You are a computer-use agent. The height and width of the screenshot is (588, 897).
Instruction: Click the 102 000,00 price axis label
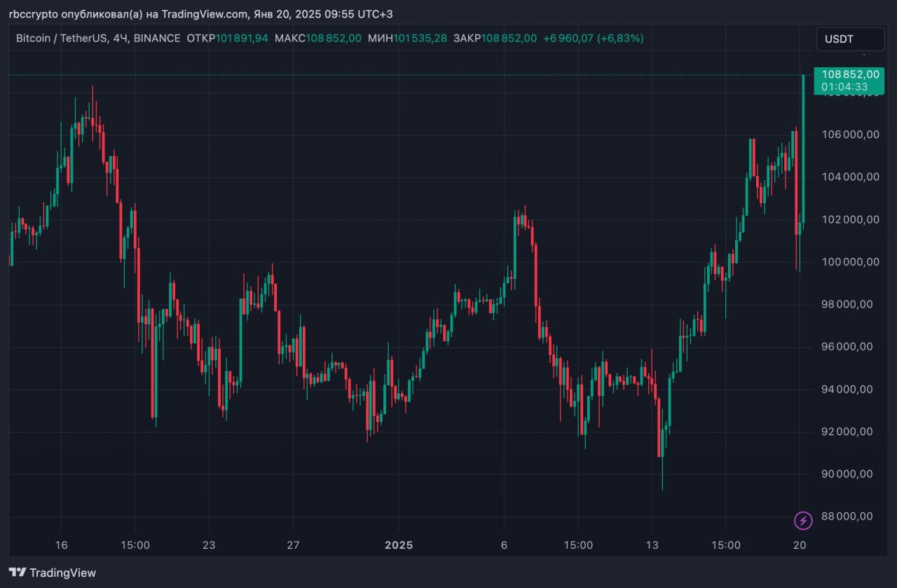coord(851,219)
